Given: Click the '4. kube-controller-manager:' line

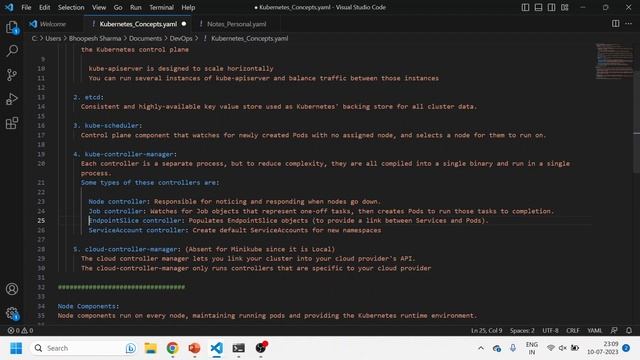Looking at the screenshot, I should (x=125, y=154).
